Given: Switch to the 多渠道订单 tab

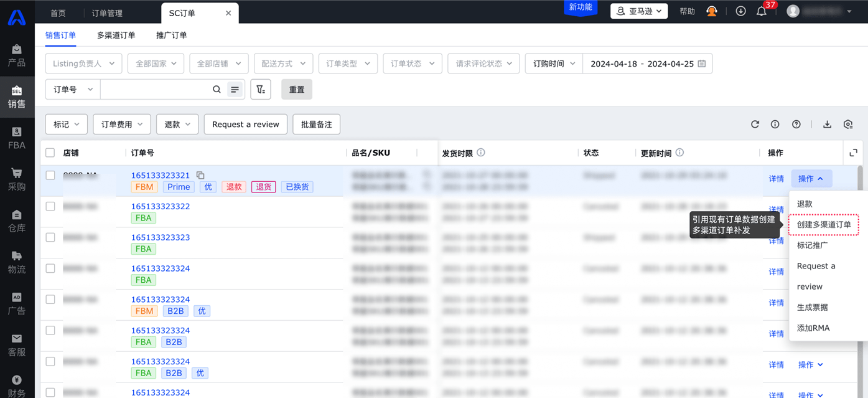Looking at the screenshot, I should [116, 36].
